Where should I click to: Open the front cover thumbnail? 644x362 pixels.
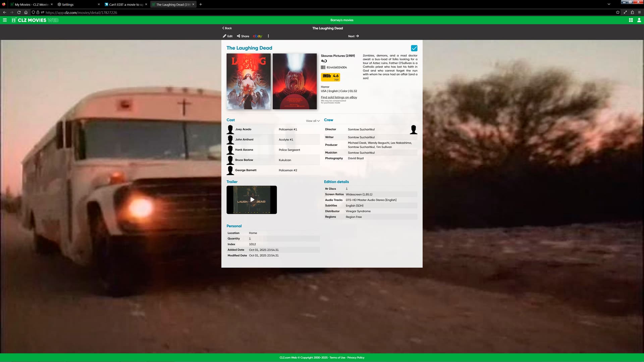(249, 81)
